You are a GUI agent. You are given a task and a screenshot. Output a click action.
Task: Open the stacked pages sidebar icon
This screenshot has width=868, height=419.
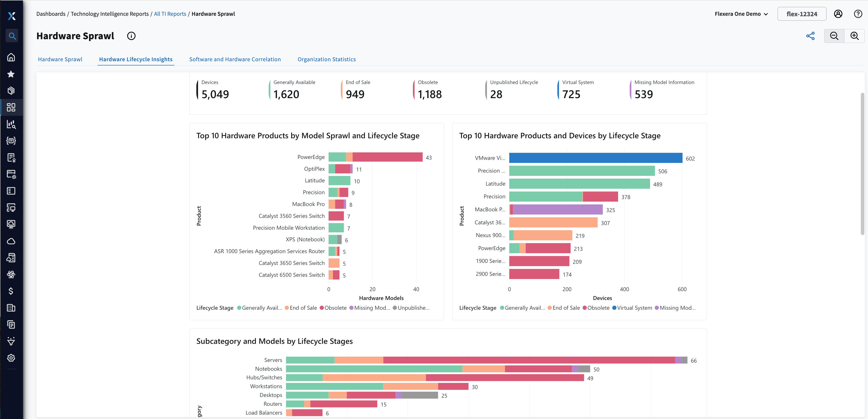coord(11,325)
